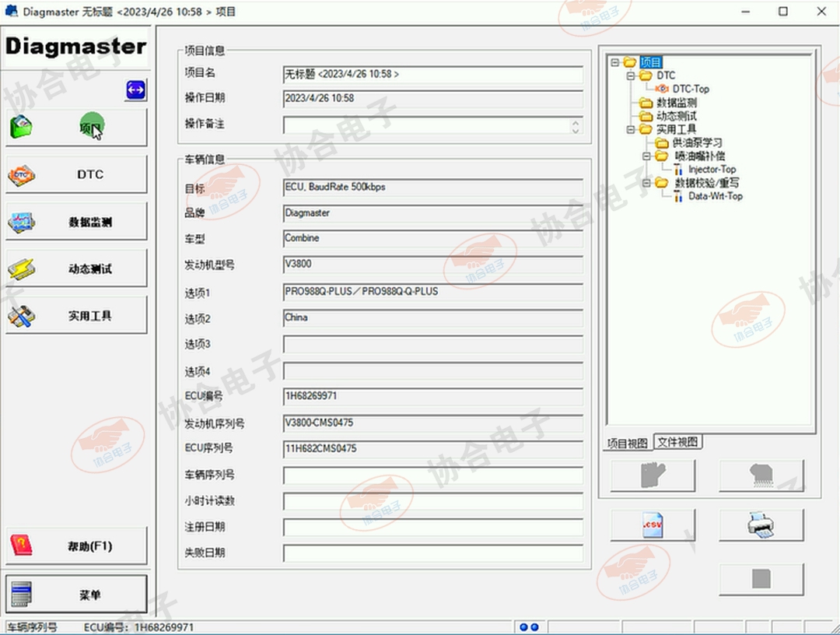Collapse the 项目 root tree node
This screenshot has height=635, width=840.
point(615,62)
